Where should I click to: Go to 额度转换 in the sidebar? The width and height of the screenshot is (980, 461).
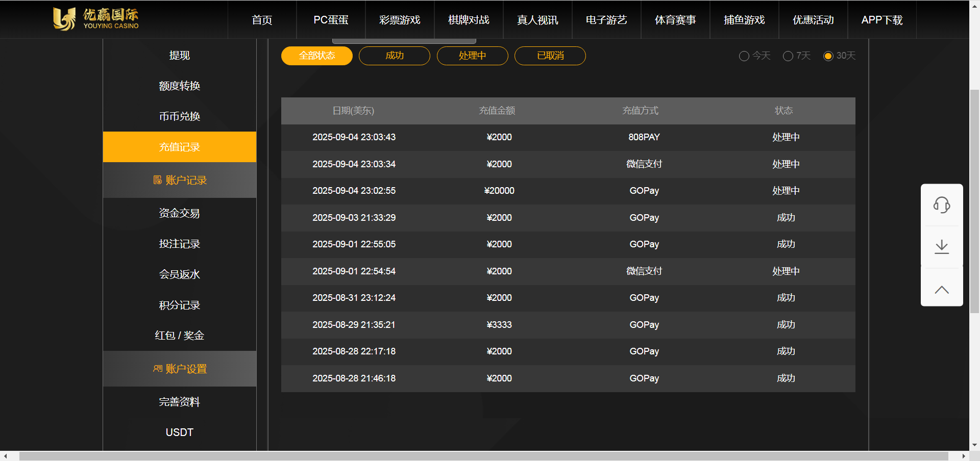pos(180,86)
